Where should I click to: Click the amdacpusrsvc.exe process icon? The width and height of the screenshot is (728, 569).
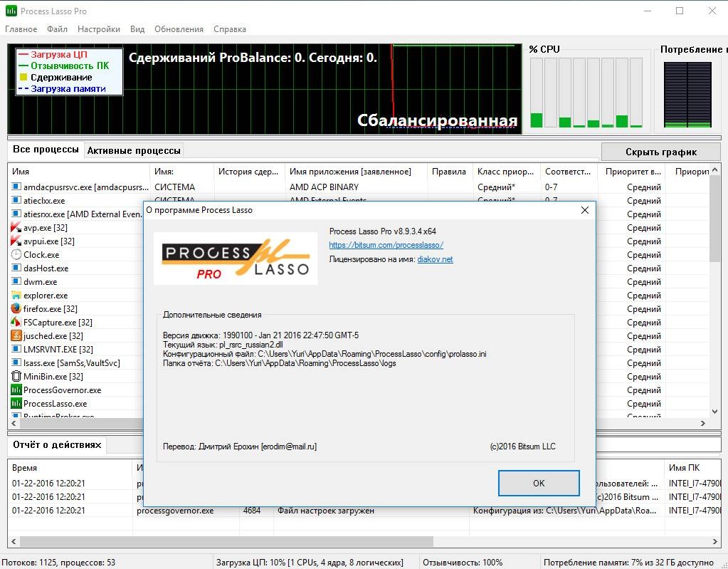[x=16, y=187]
